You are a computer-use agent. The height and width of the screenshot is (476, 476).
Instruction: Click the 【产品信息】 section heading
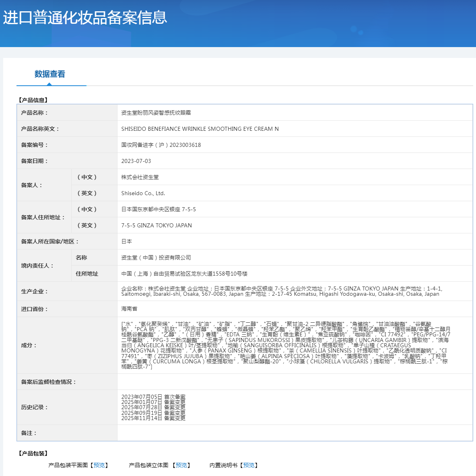[x=33, y=100]
